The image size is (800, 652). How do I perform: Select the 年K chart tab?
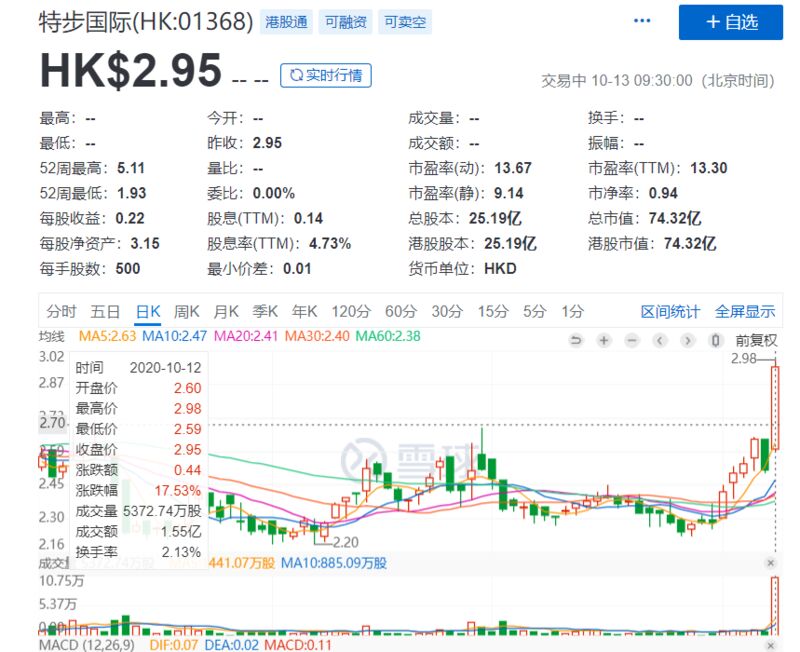tap(305, 311)
